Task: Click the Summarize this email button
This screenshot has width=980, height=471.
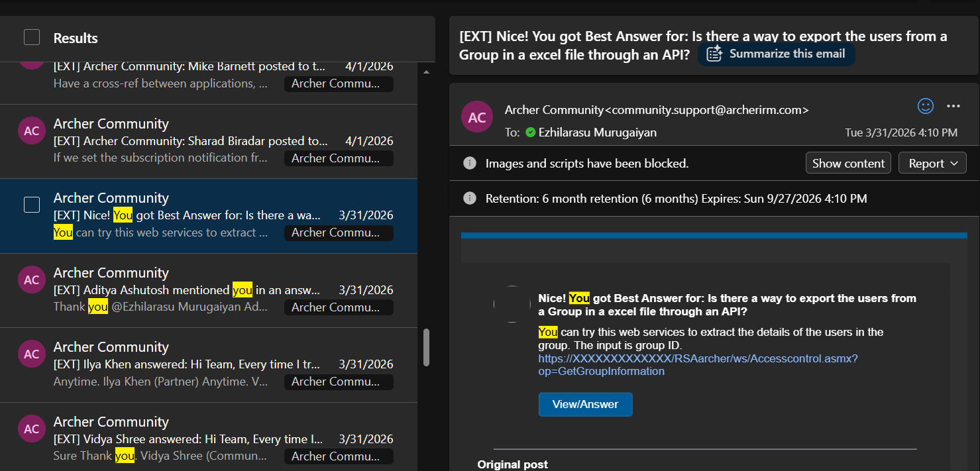Action: [x=777, y=54]
